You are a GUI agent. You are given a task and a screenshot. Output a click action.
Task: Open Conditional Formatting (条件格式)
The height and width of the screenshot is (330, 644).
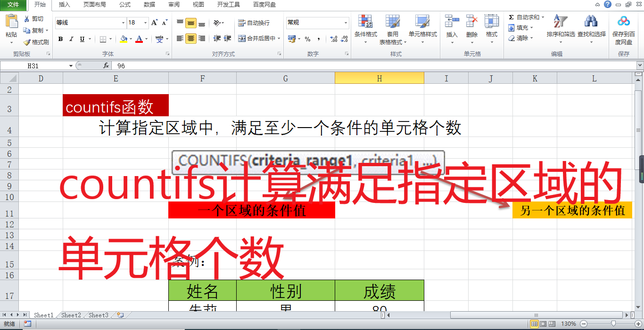(366, 29)
